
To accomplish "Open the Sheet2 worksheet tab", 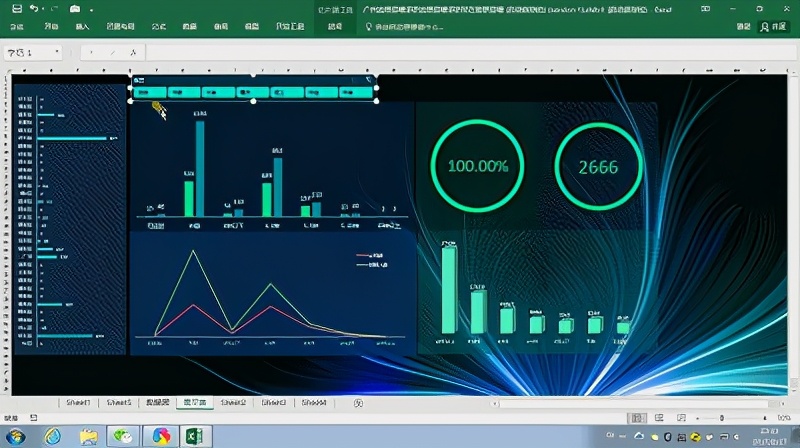I will pyautogui.click(x=233, y=403).
